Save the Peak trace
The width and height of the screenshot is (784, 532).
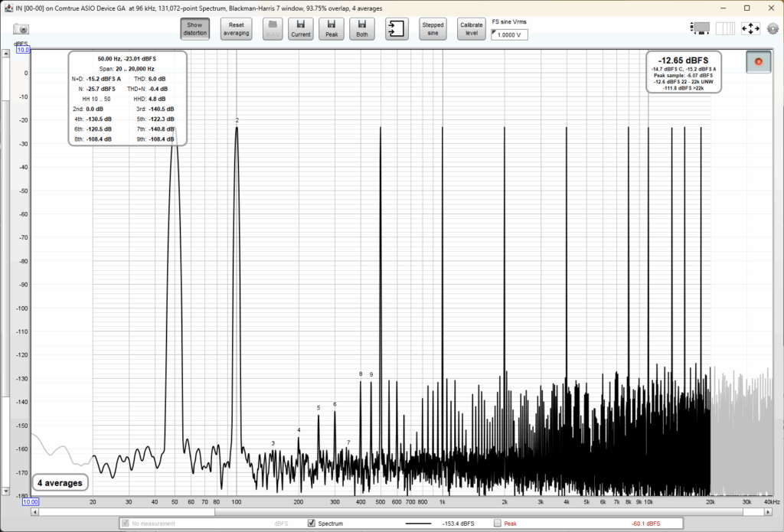[x=332, y=28]
